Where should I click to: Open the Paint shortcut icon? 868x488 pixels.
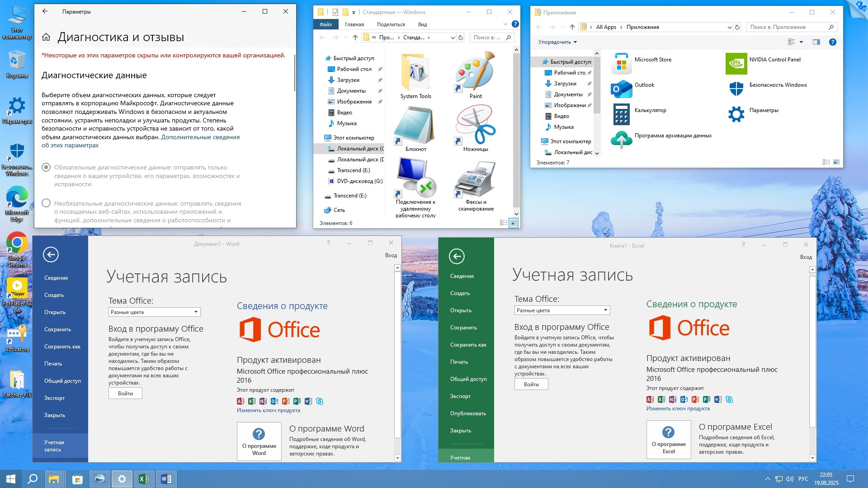click(x=475, y=72)
